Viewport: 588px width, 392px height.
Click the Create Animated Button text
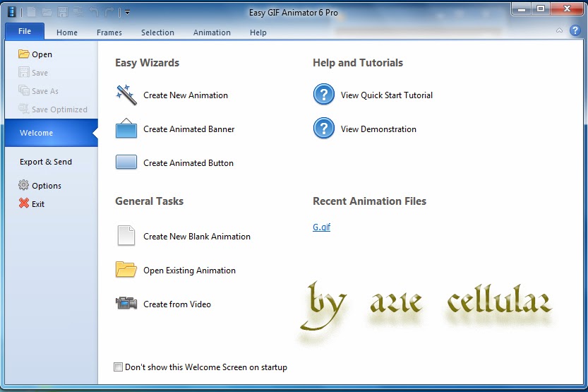(188, 162)
